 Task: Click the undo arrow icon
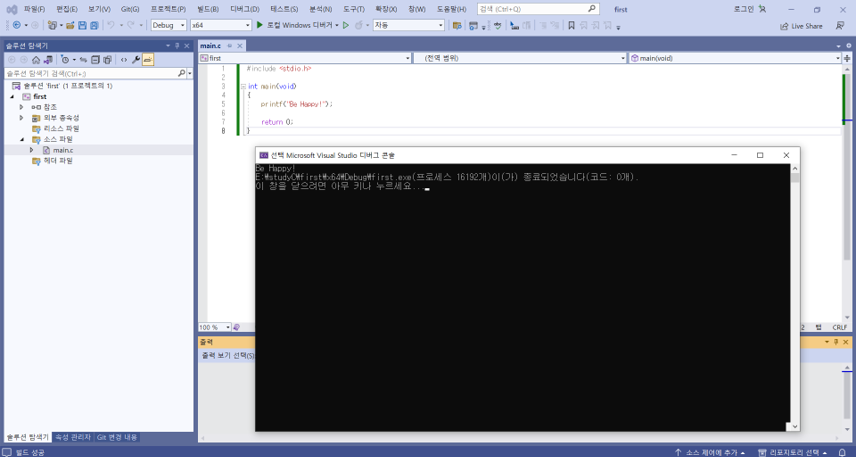coord(111,25)
